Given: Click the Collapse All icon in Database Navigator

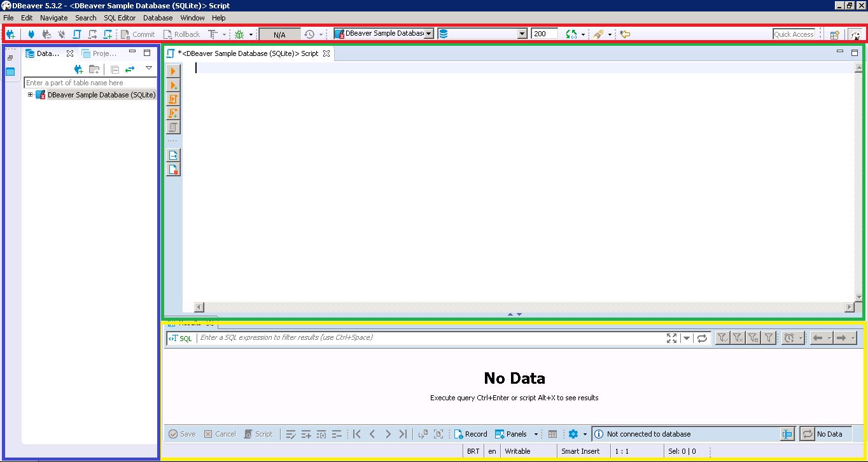Looking at the screenshot, I should click(x=115, y=69).
